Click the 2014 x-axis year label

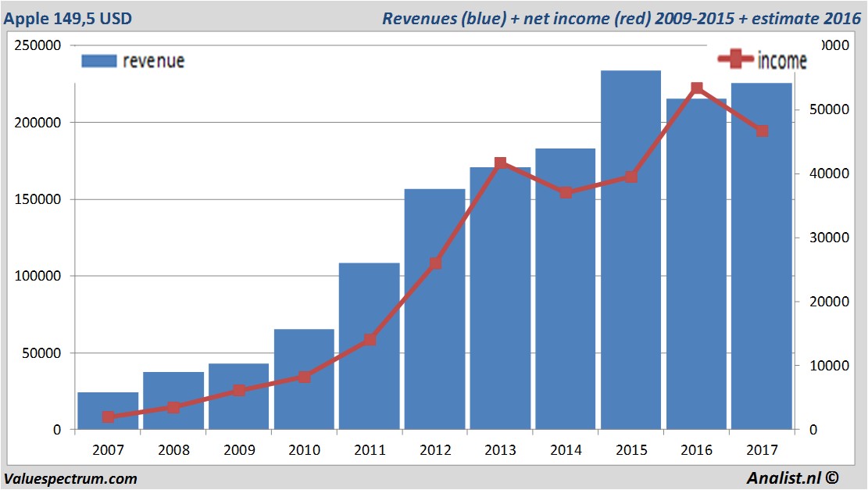[x=566, y=450]
